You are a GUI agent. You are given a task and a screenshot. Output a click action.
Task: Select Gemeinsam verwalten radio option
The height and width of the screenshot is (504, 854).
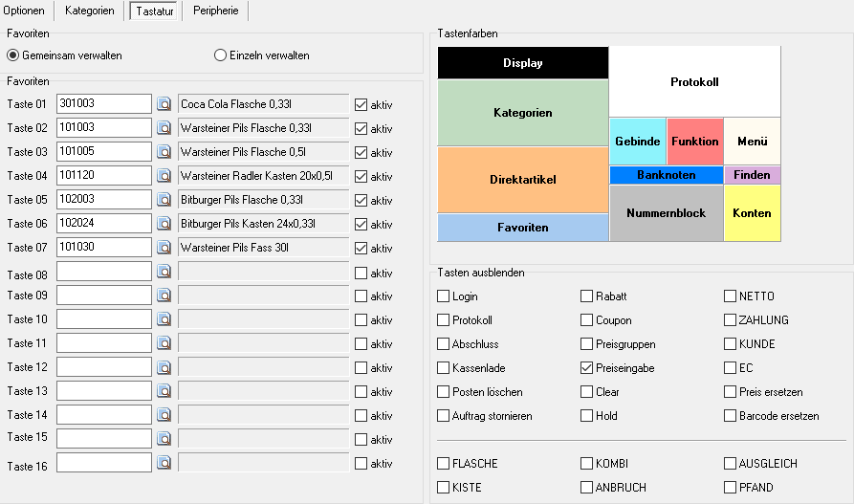13,55
